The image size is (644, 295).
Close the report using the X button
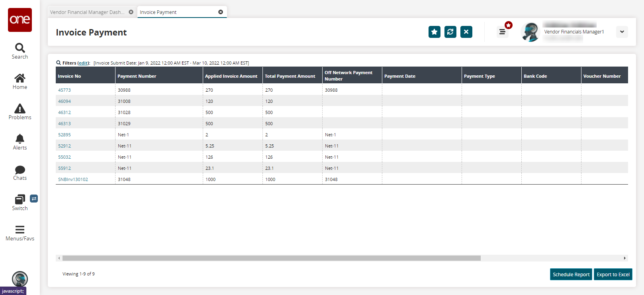[466, 32]
